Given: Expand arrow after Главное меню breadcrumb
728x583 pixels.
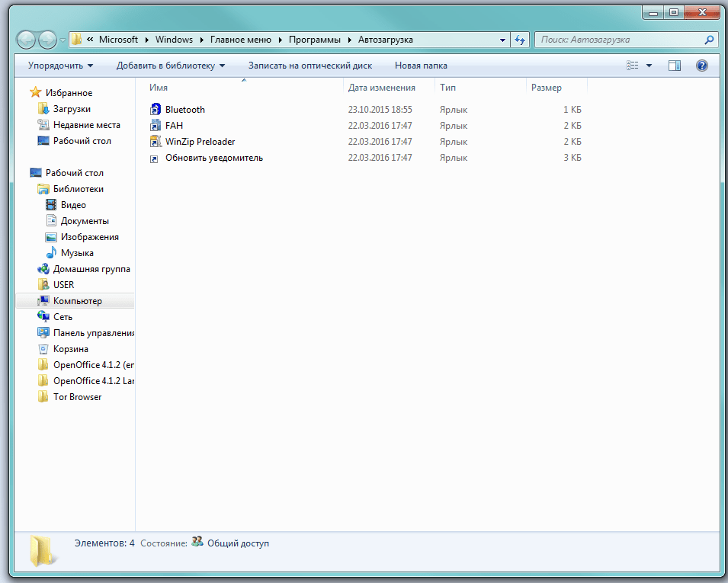Looking at the screenshot, I should 280,40.
